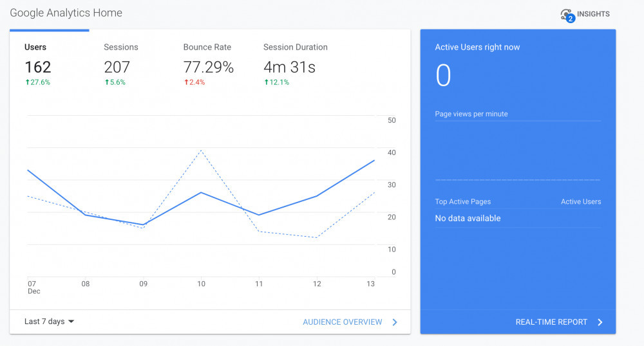Screen dimensions: 644x346
Task: Open the Insights icon with badge
Action: [567, 15]
